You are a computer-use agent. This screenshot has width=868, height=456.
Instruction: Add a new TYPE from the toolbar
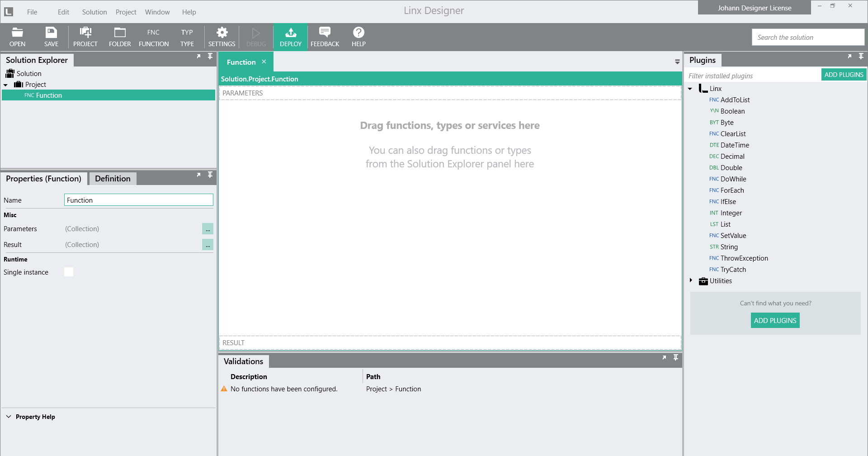coord(187,37)
